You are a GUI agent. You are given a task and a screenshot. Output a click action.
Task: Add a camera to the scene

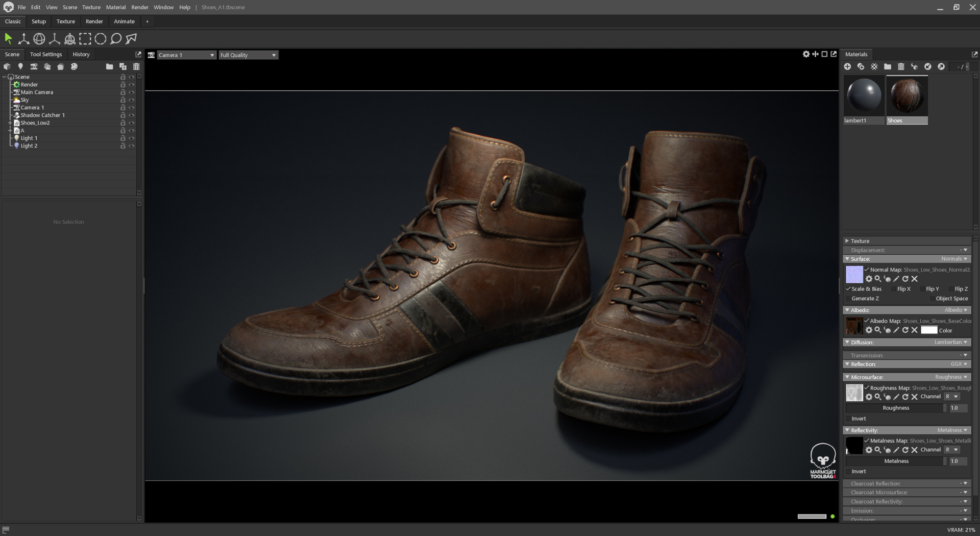(34, 66)
